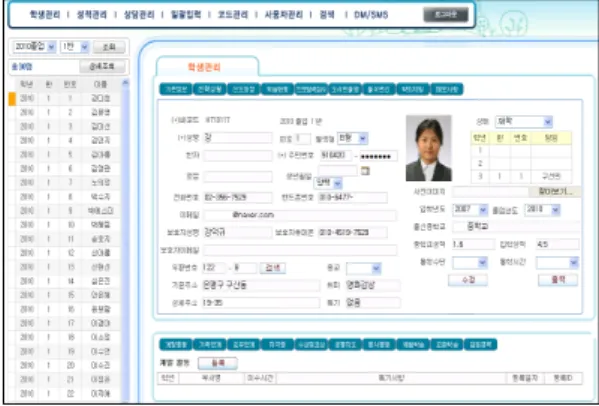
Task: Click the 조회 button beside the class dropdown
Action: tap(109, 47)
